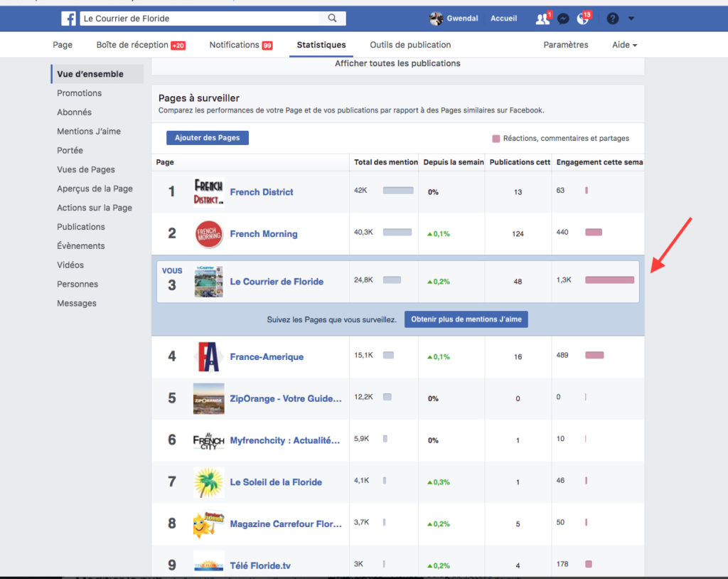
Task: Select the Statistiques tab
Action: [321, 45]
